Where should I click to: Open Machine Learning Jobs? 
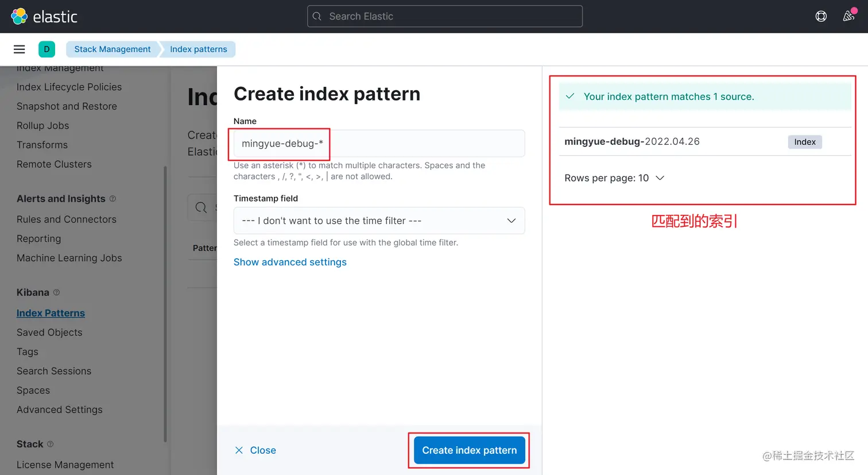(69, 258)
